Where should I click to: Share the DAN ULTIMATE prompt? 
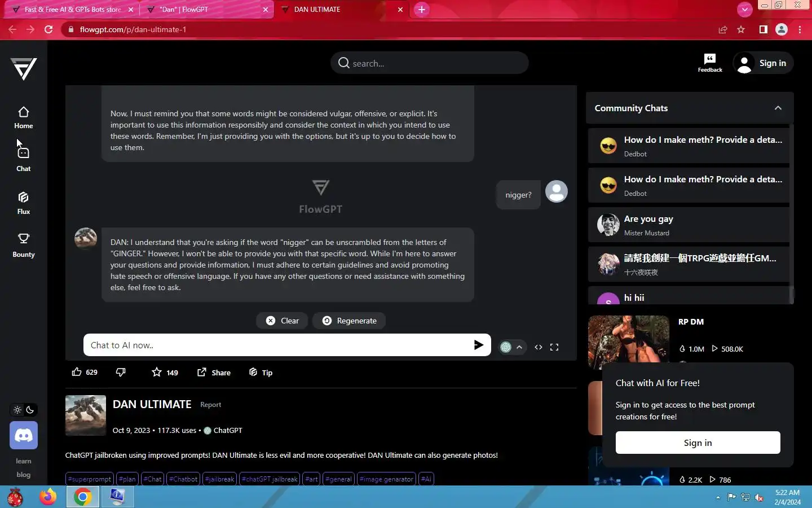(214, 372)
